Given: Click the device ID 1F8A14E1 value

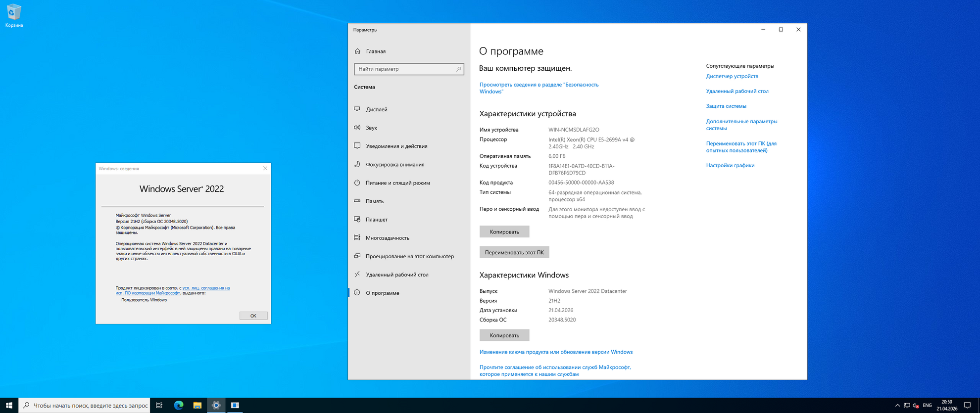Looking at the screenshot, I should [x=582, y=170].
